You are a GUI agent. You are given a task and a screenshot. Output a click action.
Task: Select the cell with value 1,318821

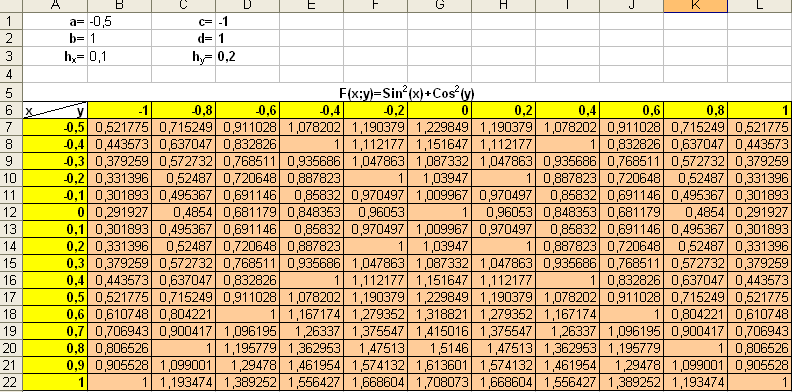[x=439, y=314]
